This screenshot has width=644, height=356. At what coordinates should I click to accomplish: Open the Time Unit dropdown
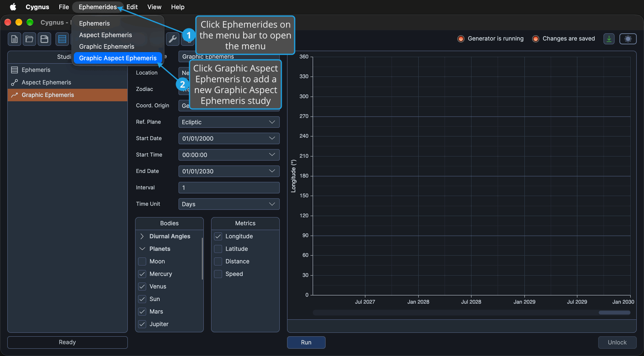[x=229, y=204]
